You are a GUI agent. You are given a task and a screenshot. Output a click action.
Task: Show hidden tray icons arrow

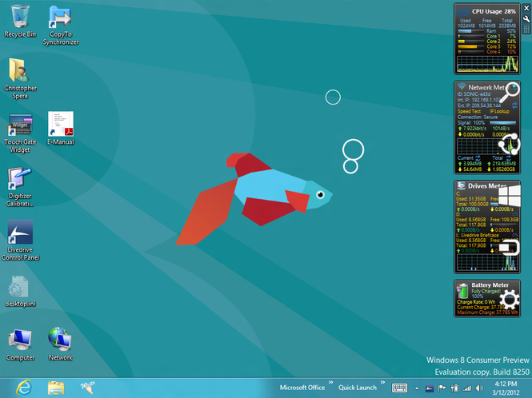click(x=417, y=388)
